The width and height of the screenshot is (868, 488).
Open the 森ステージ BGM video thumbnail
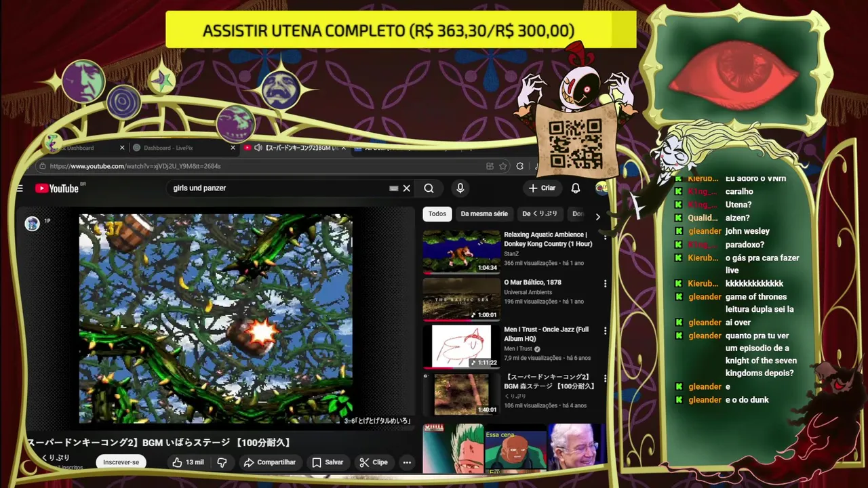[x=461, y=394]
